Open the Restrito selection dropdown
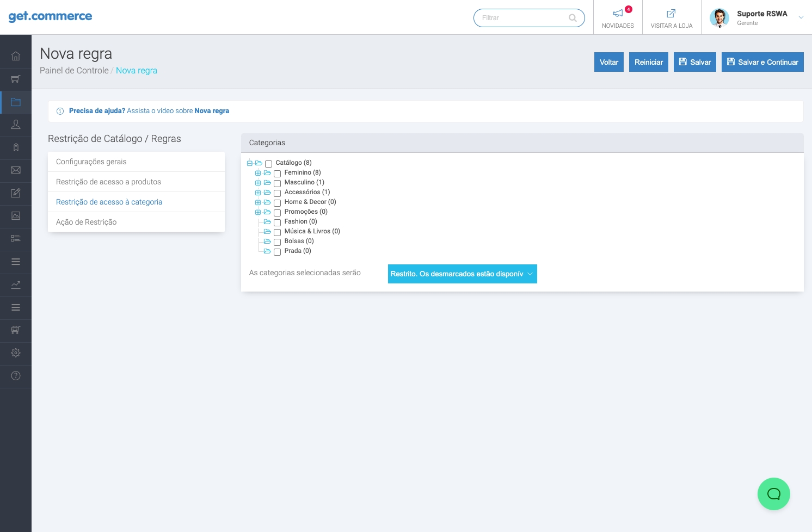The height and width of the screenshot is (532, 812). 462,274
